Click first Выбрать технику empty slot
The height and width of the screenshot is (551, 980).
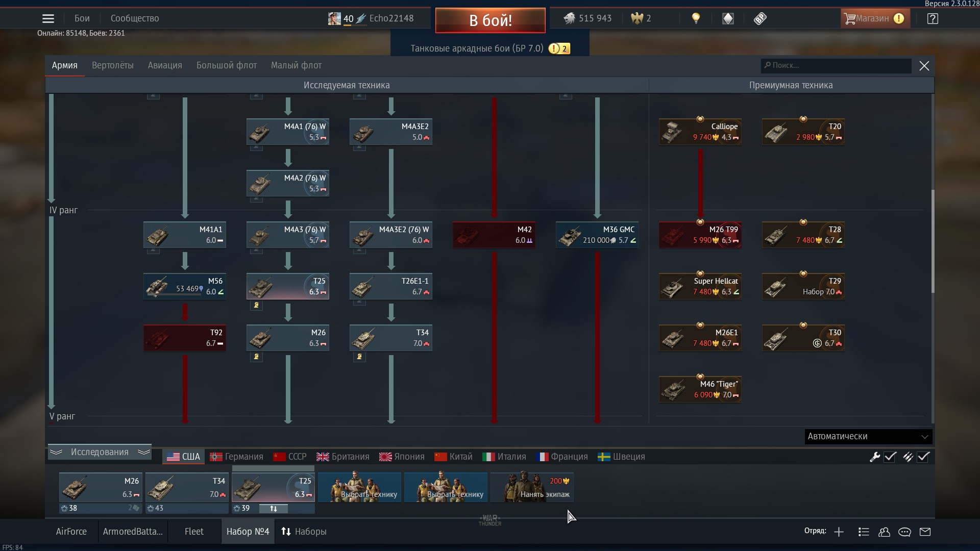(x=359, y=487)
